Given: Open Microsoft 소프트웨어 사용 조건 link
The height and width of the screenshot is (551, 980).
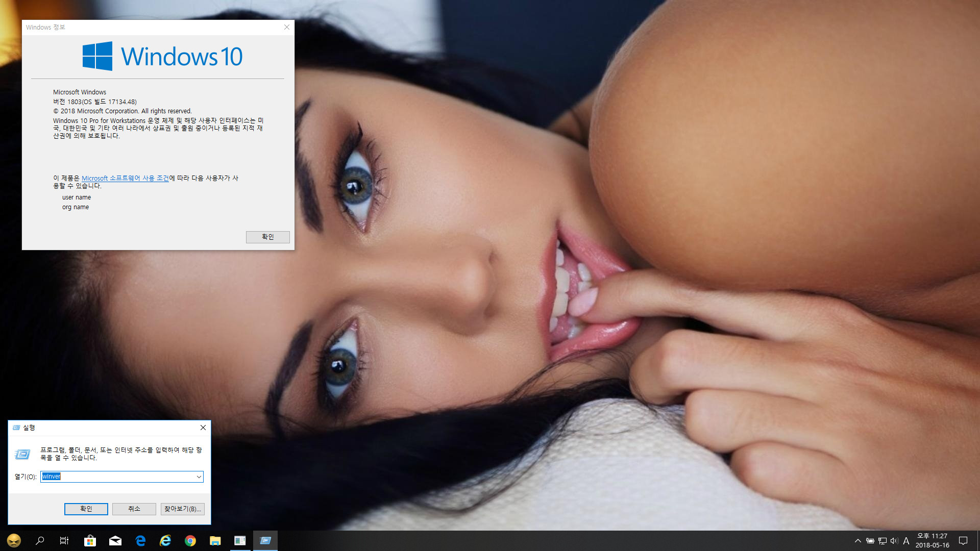Looking at the screenshot, I should tap(125, 178).
